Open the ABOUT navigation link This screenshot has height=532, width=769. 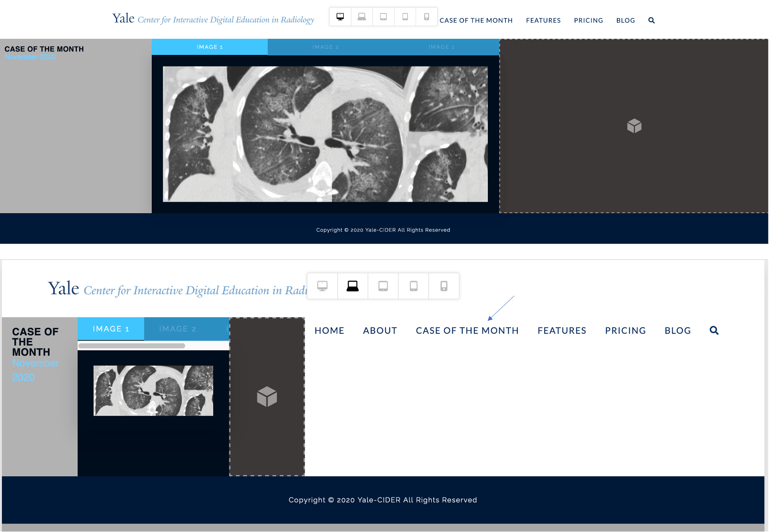pyautogui.click(x=380, y=331)
